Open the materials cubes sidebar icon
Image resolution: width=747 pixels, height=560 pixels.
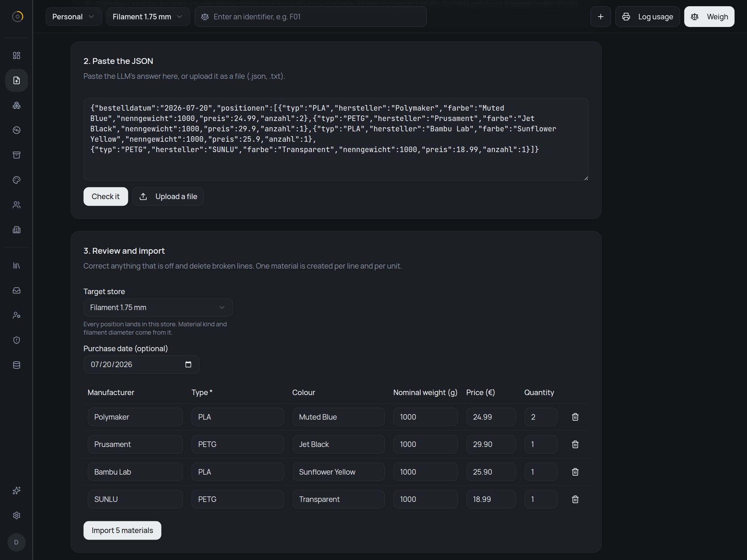[17, 105]
